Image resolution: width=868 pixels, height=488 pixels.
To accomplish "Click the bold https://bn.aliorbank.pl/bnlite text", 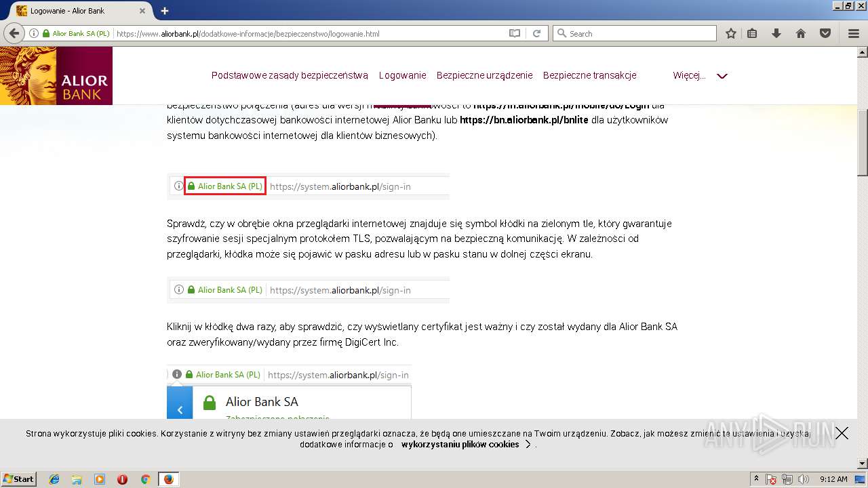I will (526, 120).
